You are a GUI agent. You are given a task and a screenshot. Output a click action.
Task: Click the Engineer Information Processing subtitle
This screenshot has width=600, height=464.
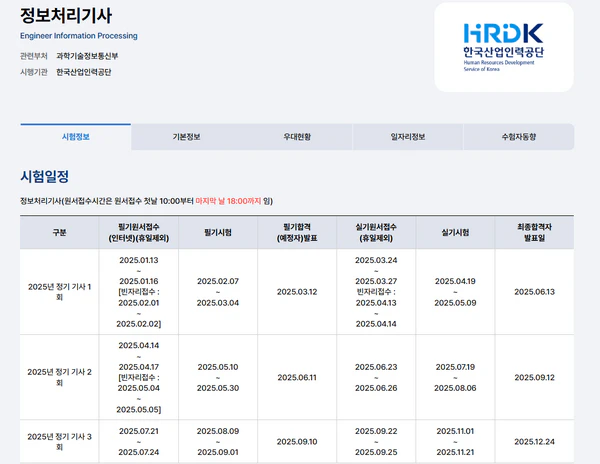(x=79, y=36)
